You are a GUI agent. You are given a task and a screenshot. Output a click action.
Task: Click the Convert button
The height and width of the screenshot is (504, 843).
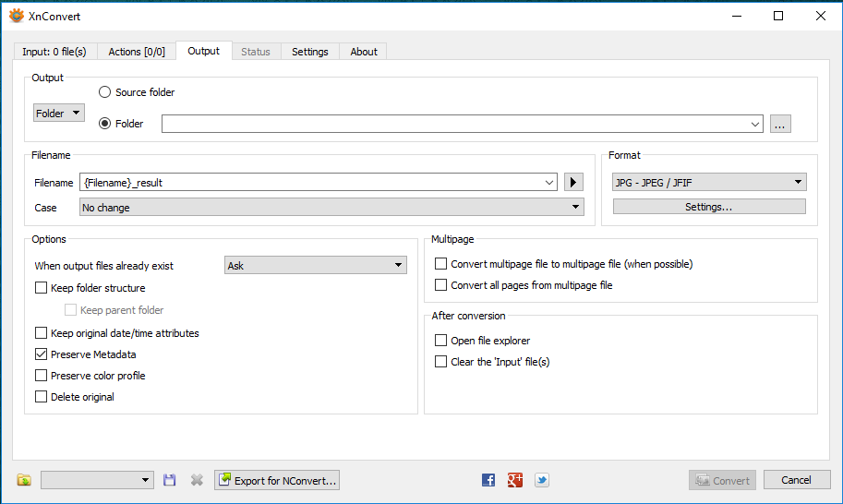coord(723,480)
